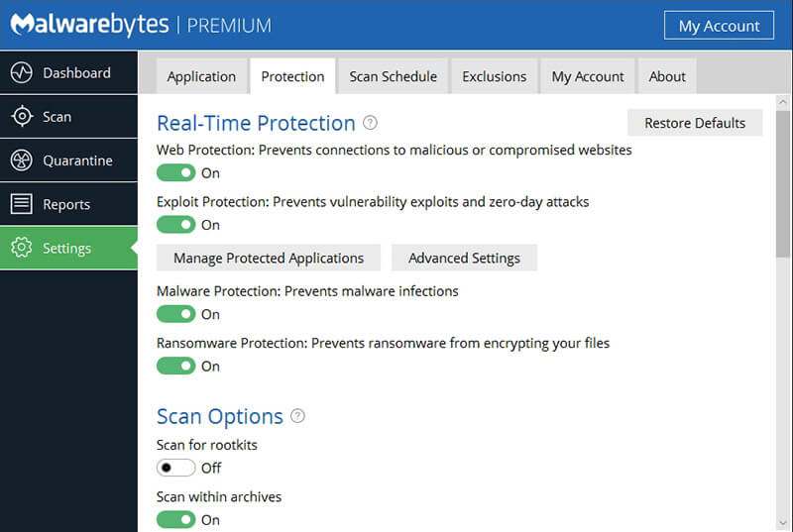This screenshot has height=532, width=793.
Task: Switch to the Scan Schedule tab
Action: click(393, 76)
